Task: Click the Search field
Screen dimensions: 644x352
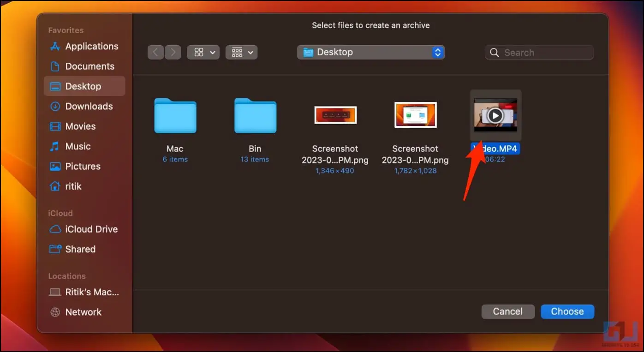Action: [x=539, y=53]
